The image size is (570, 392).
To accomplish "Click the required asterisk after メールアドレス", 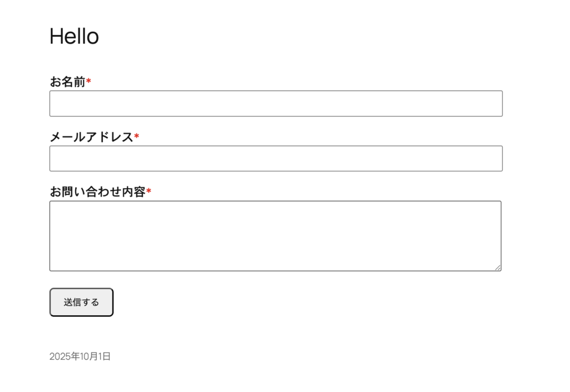I will tap(137, 137).
